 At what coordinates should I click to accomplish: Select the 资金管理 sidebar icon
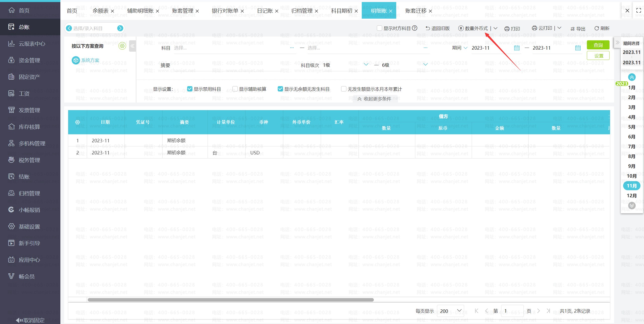(x=11, y=60)
